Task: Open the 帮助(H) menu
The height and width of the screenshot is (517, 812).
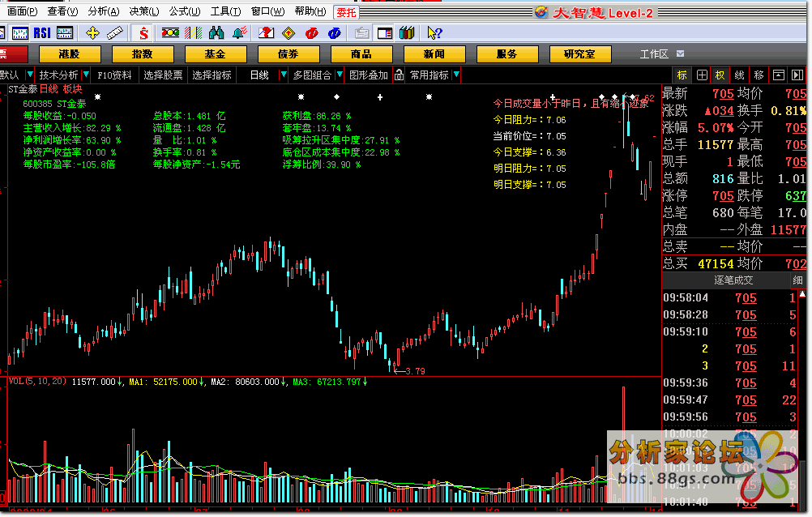Action: point(310,11)
